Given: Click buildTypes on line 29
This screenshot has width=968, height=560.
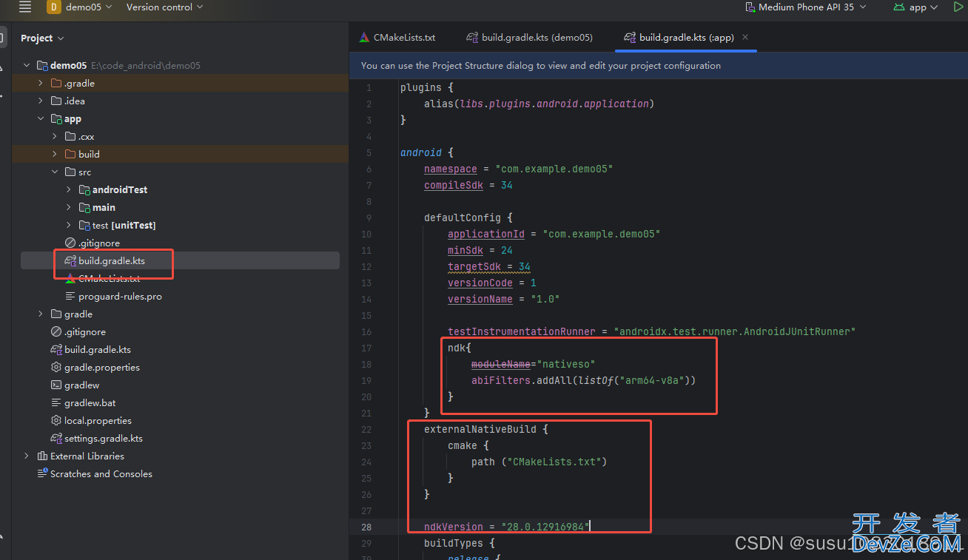Looking at the screenshot, I should pos(454,544).
